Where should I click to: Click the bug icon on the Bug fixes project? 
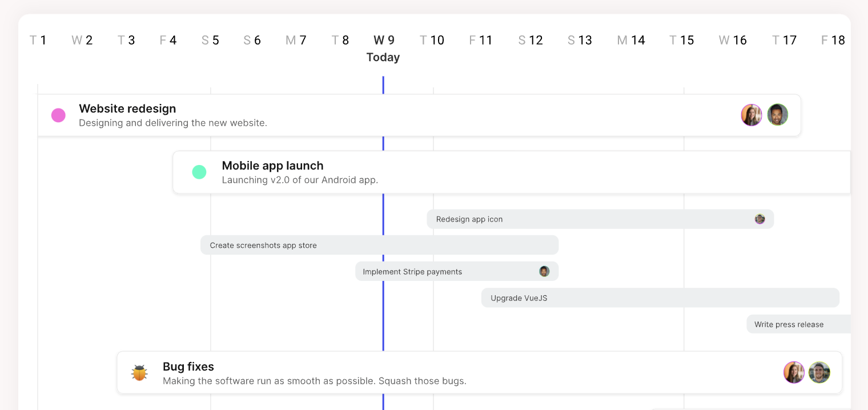tap(139, 371)
